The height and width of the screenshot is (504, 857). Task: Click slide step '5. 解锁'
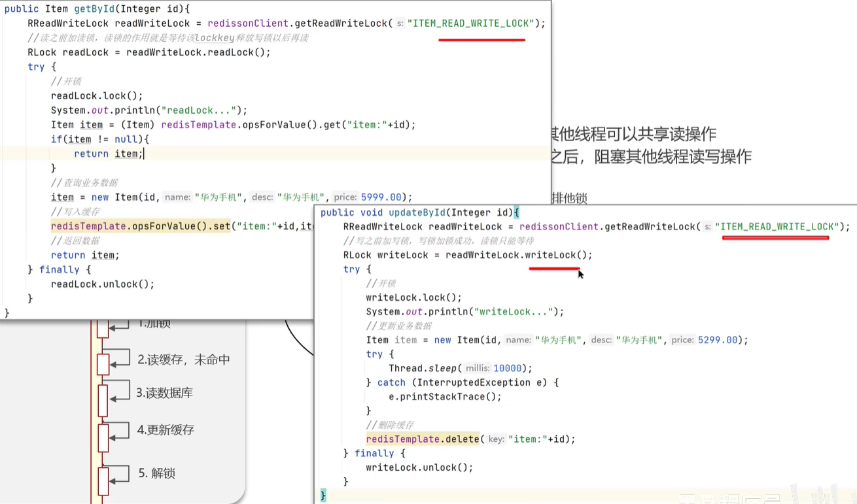tap(156, 473)
